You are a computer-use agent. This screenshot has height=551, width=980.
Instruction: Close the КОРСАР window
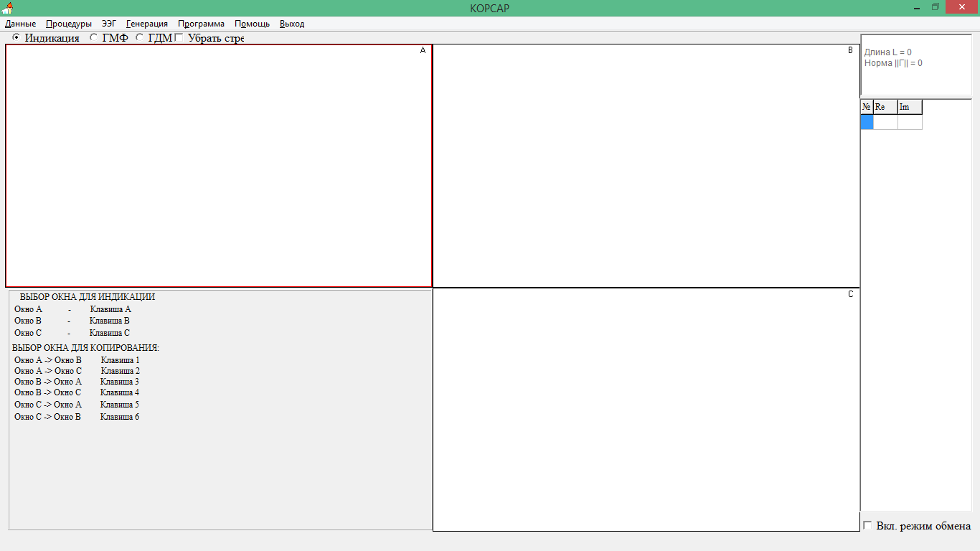pos(962,7)
